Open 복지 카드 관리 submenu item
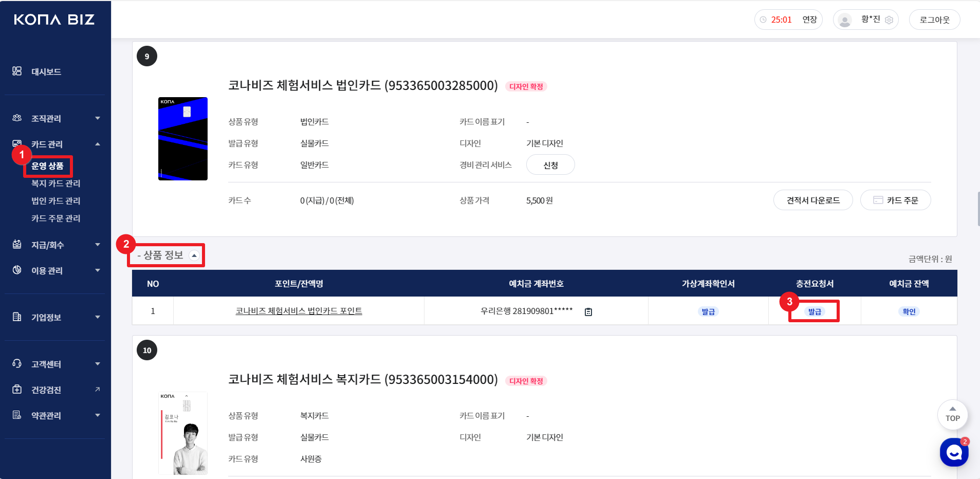The width and height of the screenshot is (980, 479). tap(56, 183)
